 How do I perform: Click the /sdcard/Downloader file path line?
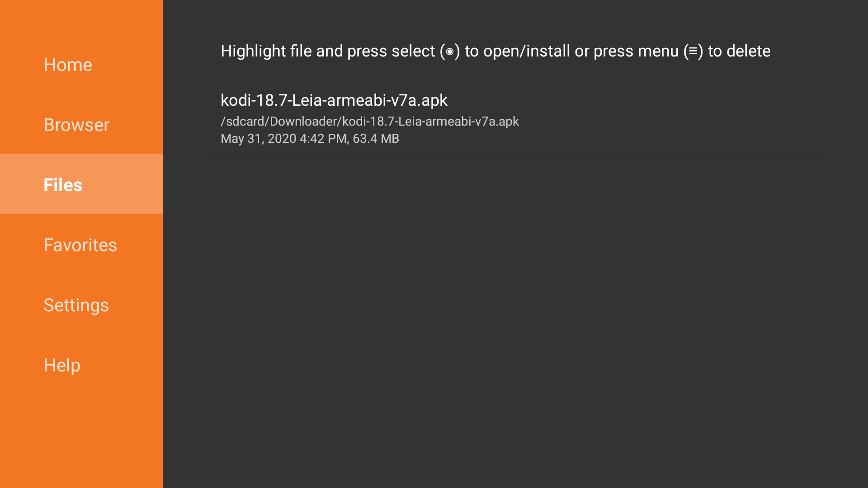tap(369, 121)
